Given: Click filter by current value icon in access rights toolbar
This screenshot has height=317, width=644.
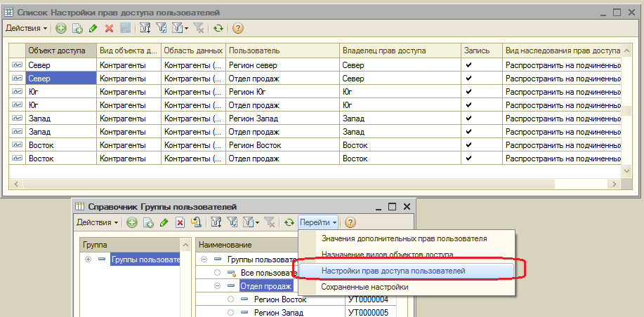Looking at the screenshot, I should [162, 28].
